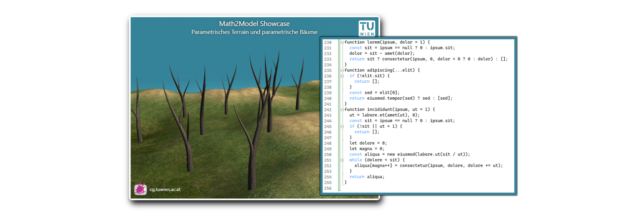This screenshot has width=644, height=221.
Task: Click the Math2Model Showcase title
Action: [x=254, y=24]
